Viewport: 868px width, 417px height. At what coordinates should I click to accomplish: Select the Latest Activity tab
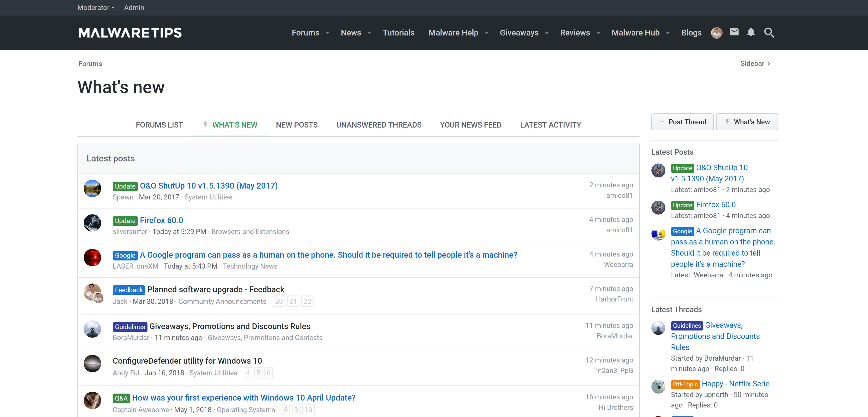click(550, 125)
